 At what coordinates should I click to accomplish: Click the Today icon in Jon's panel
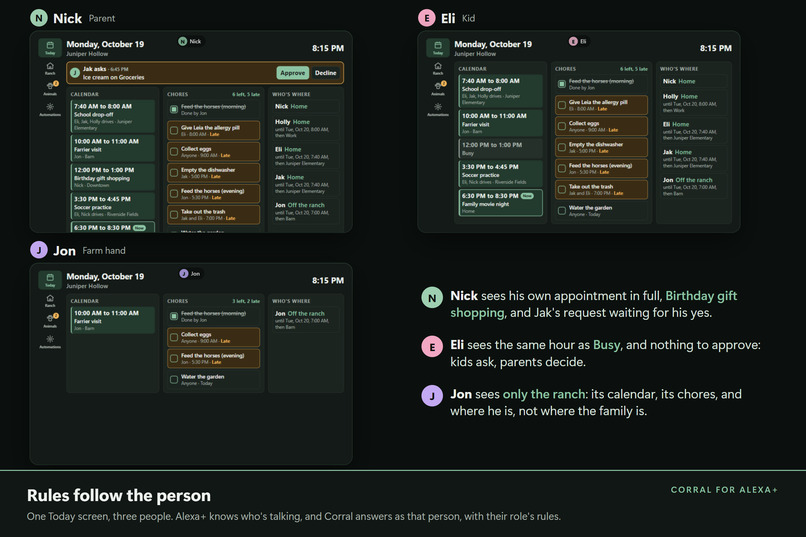[50, 280]
